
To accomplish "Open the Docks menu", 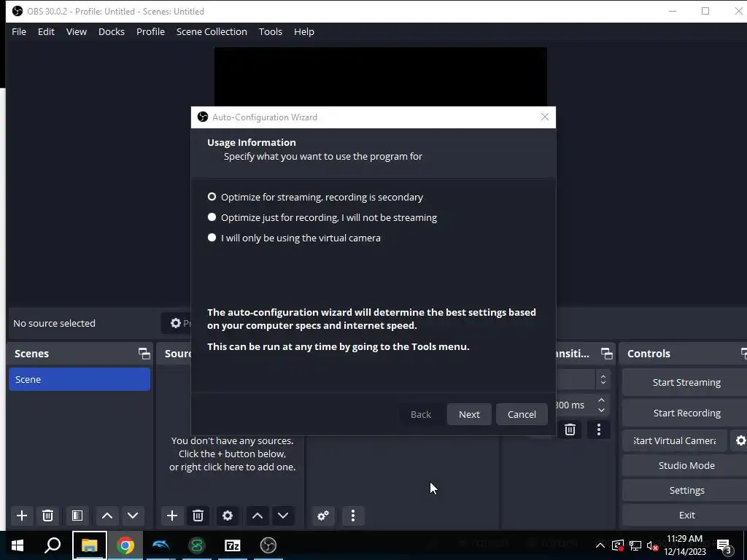I will point(112,31).
